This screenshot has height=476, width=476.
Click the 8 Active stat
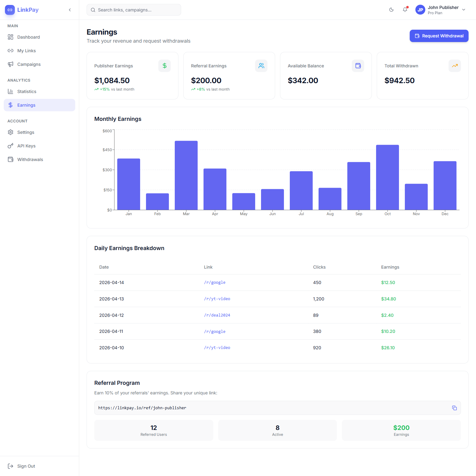coord(277,430)
